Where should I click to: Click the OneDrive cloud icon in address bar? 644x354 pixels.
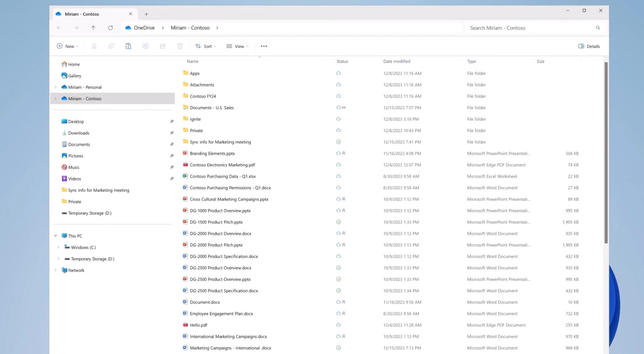coord(128,28)
